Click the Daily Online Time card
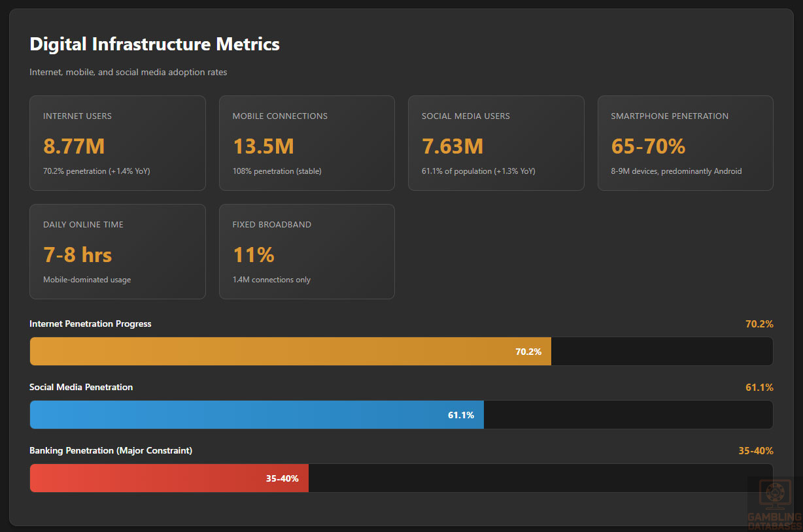803x532 pixels. coord(118,252)
